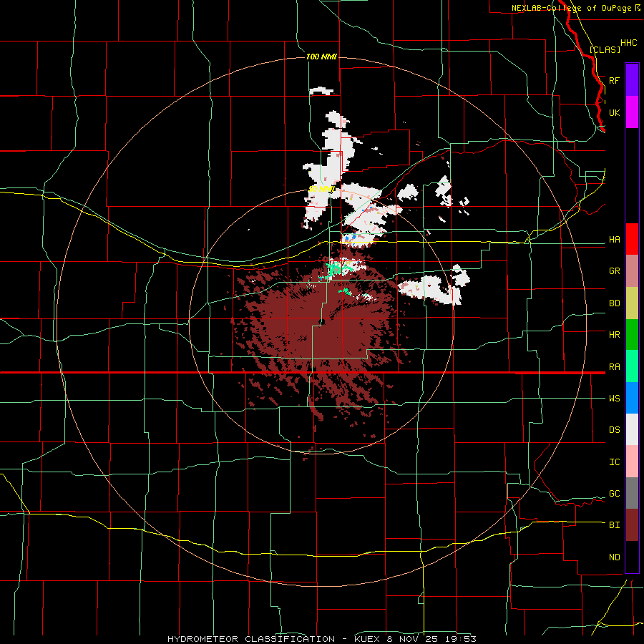Click the purple RF legend color swatch

632,80
